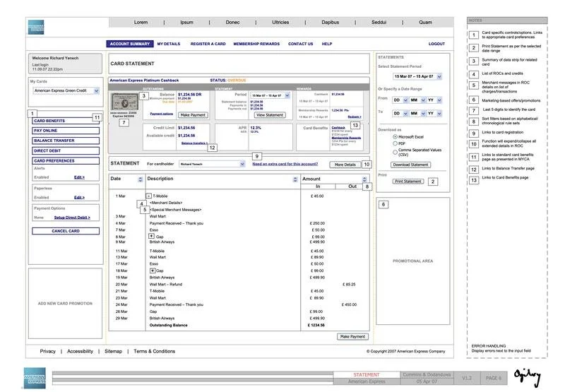Click the Print Statement button
The image size is (565, 392).
tap(408, 182)
